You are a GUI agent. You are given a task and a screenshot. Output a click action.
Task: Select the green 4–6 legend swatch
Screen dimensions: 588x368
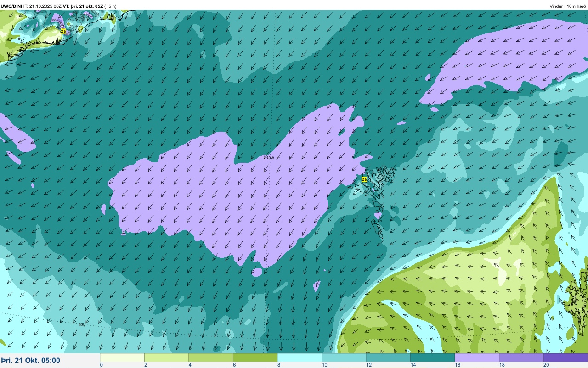pyautogui.click(x=211, y=357)
